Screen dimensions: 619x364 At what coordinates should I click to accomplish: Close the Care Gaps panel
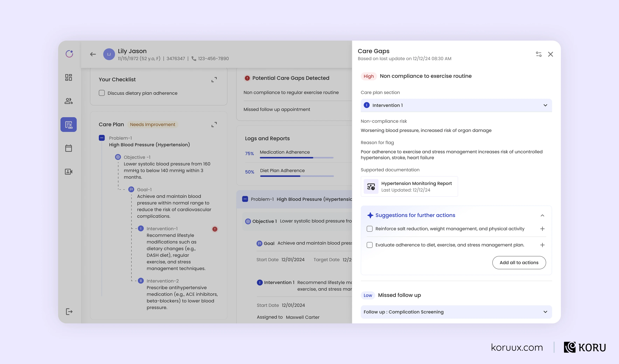pos(551,54)
